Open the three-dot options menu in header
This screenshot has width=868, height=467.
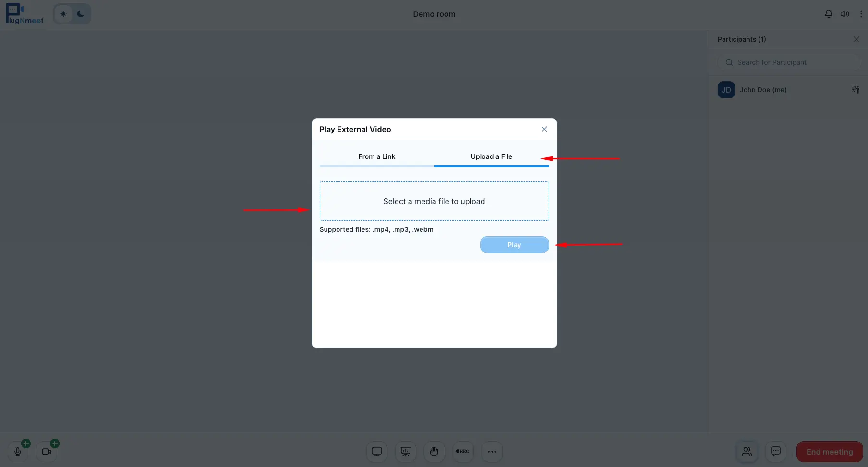tap(861, 13)
